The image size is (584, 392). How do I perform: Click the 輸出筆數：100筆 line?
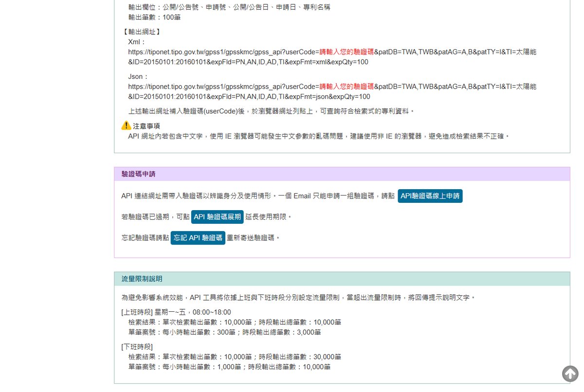click(154, 18)
